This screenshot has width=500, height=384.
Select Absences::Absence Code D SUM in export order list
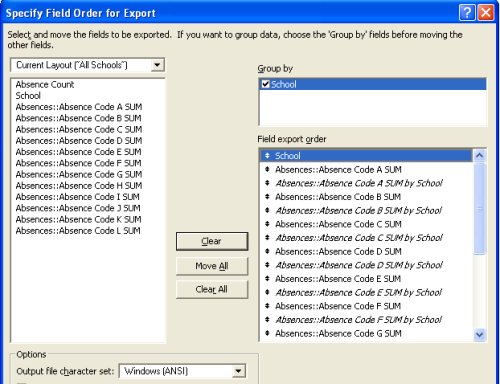(338, 251)
